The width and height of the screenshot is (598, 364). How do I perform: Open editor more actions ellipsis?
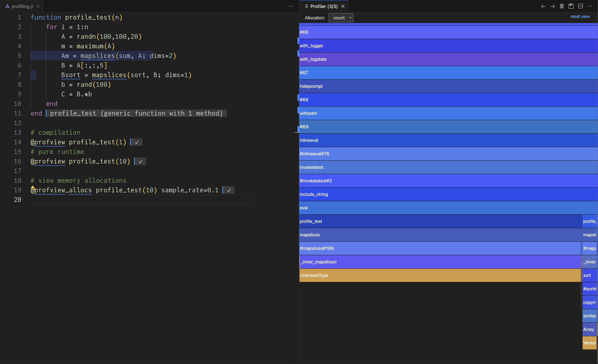291,6
